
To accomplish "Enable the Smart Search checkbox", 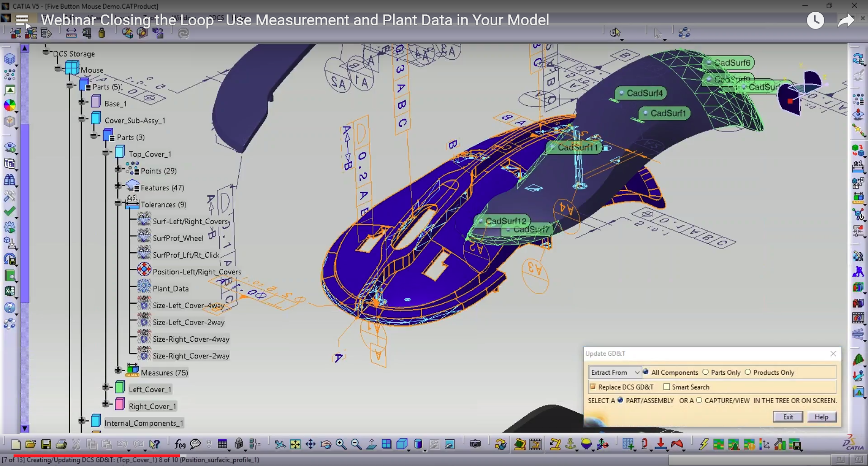I will tap(666, 386).
